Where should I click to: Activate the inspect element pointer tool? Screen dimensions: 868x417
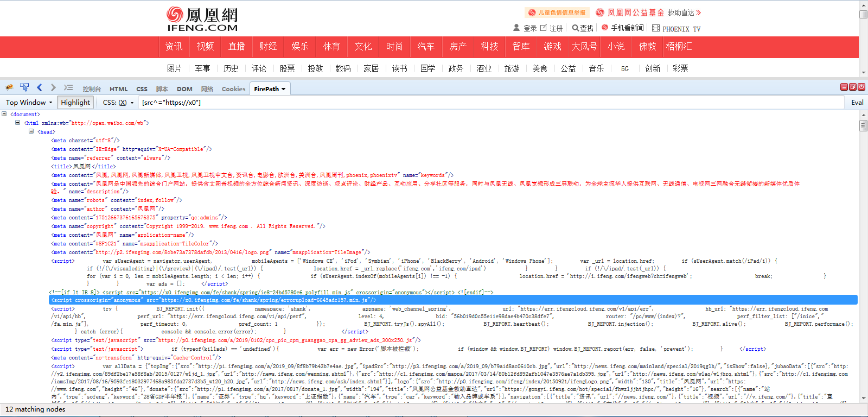(24, 87)
